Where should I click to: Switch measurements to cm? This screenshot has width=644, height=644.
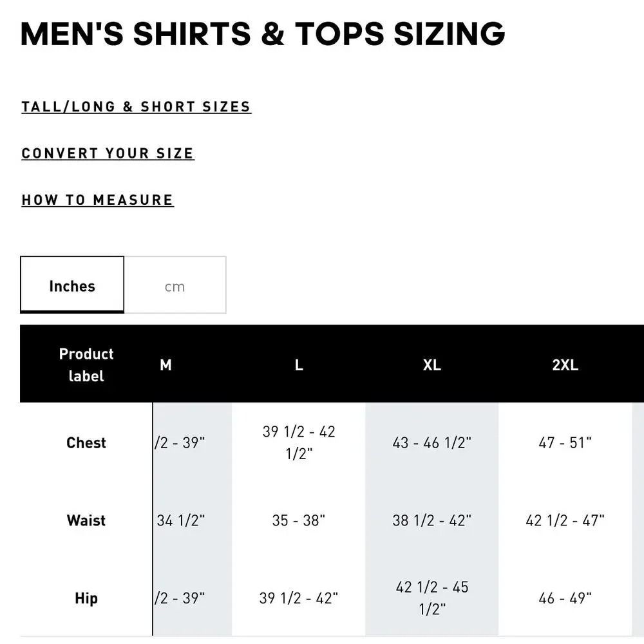click(x=175, y=286)
